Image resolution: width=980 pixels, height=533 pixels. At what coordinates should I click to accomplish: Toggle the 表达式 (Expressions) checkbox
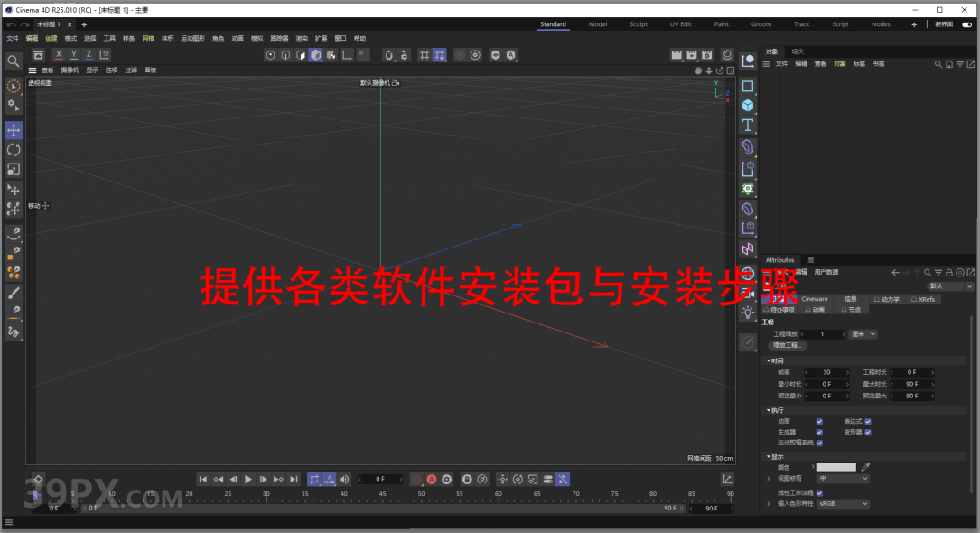tap(868, 421)
